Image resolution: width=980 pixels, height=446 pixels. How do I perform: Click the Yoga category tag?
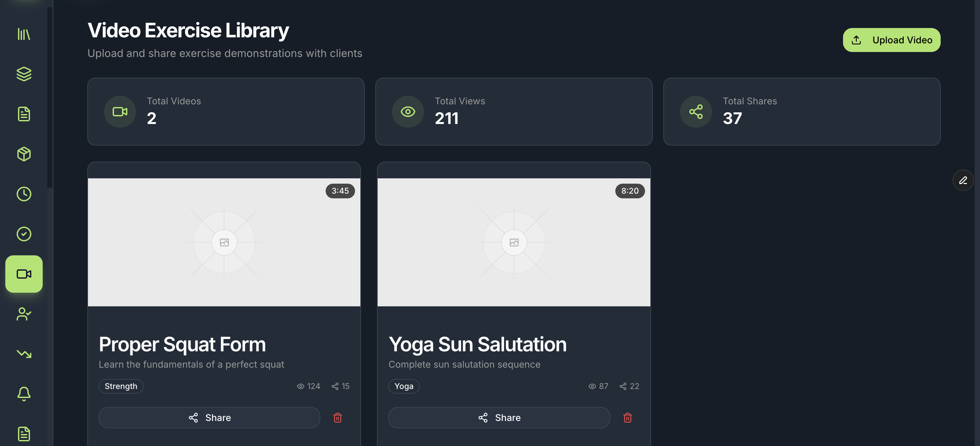[404, 386]
